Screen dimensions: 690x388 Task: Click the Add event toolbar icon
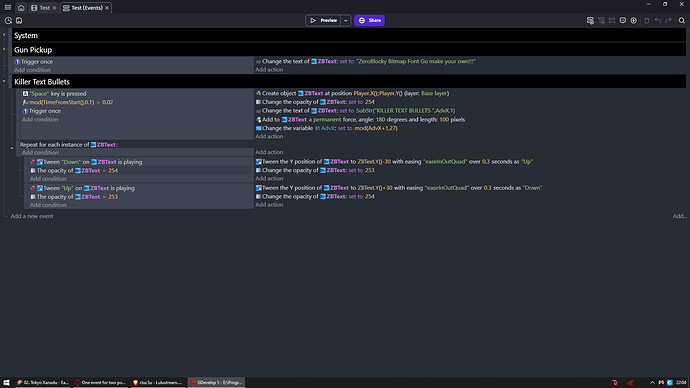point(590,21)
